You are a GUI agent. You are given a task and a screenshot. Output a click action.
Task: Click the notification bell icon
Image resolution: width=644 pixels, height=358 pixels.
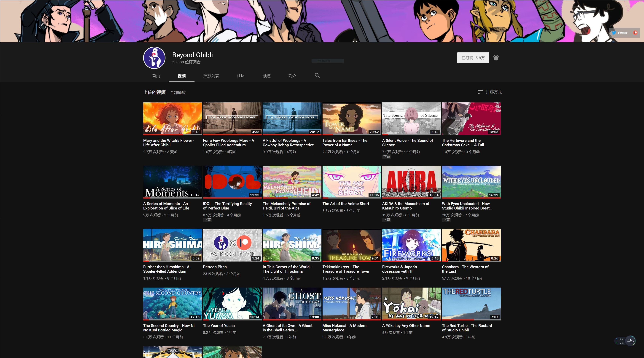[x=496, y=58]
